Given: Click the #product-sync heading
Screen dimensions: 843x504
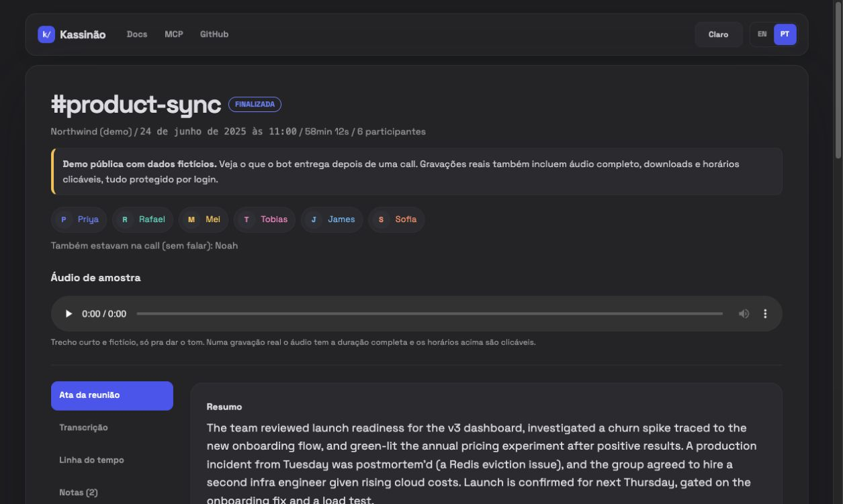Looking at the screenshot, I should (136, 104).
